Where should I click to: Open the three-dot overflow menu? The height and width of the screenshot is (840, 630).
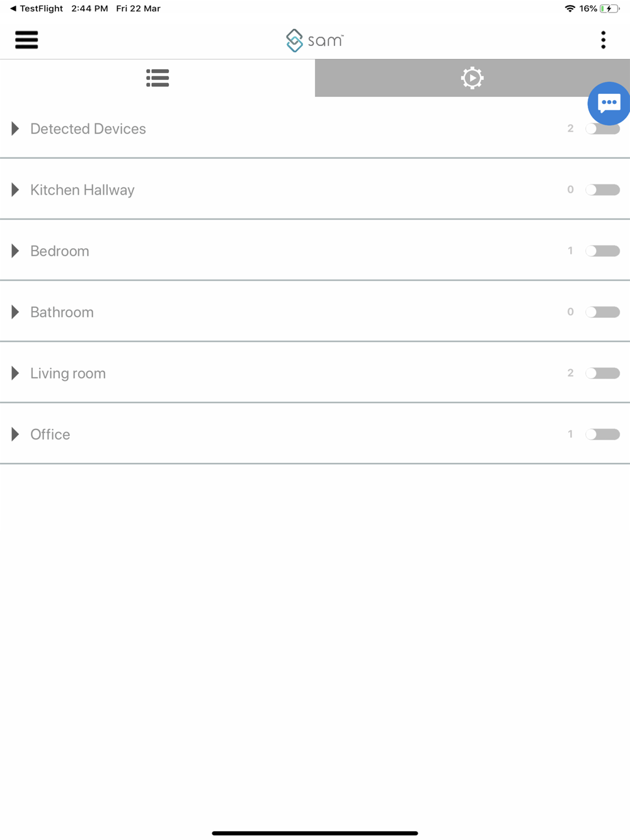(603, 40)
